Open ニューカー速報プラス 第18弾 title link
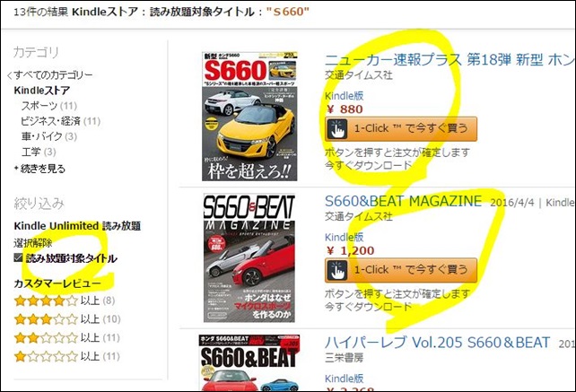This screenshot has height=392, width=576. (x=450, y=59)
